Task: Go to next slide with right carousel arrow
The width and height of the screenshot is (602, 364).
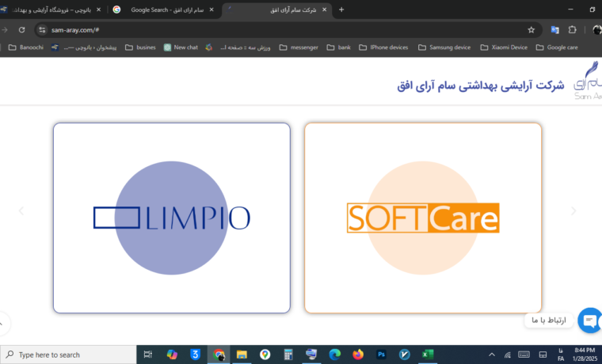Action: [x=573, y=210]
